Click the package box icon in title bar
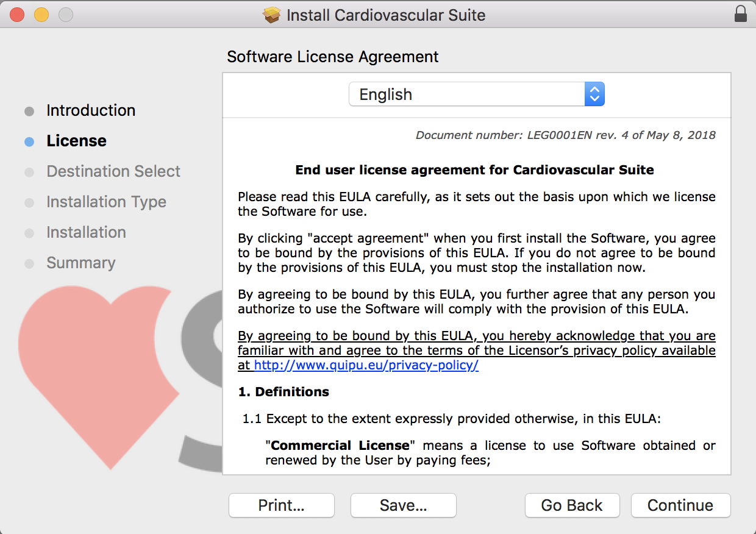 (272, 15)
